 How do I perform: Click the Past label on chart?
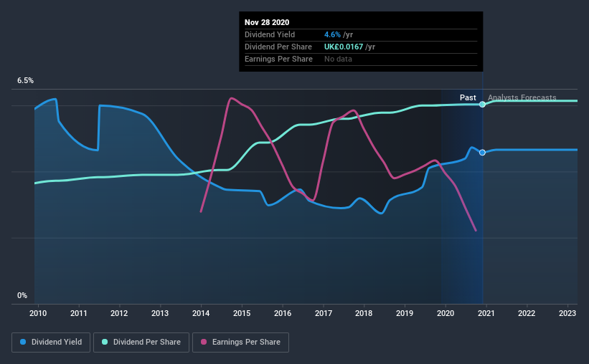[468, 97]
